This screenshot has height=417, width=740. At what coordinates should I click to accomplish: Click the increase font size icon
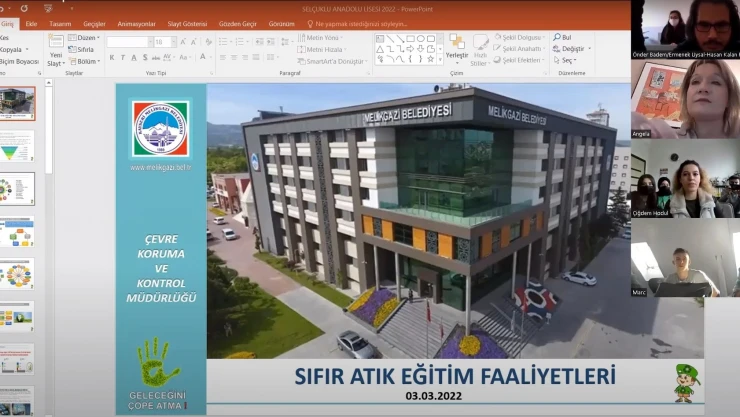click(x=181, y=42)
